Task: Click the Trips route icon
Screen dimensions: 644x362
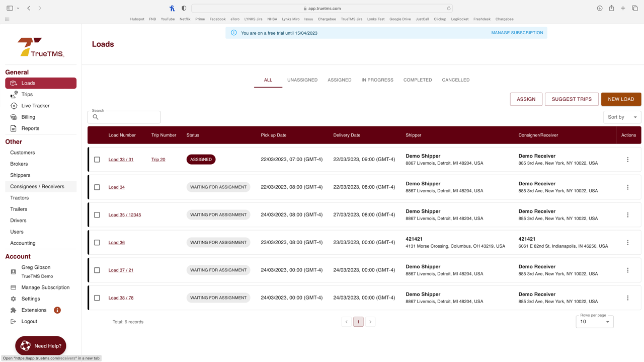Action: tap(14, 95)
